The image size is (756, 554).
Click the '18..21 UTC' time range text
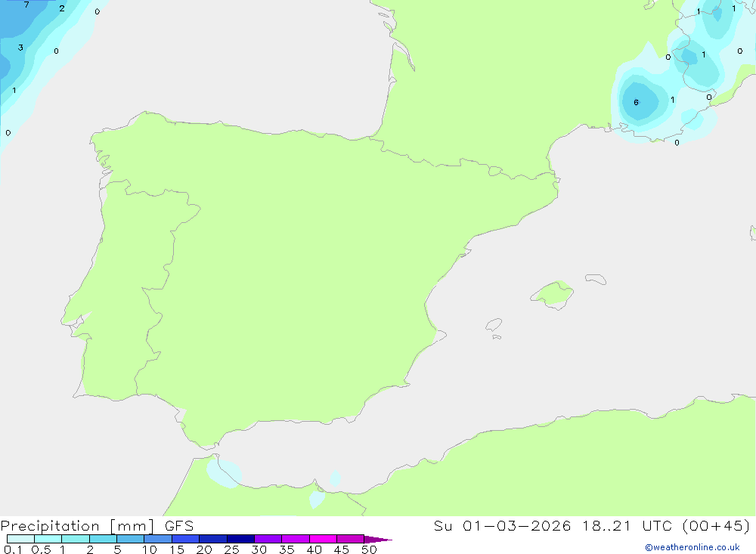click(626, 526)
